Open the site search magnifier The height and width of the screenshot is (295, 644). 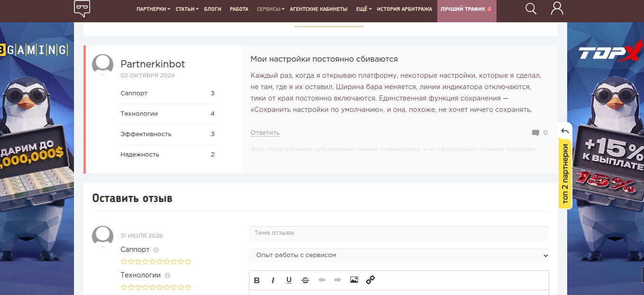point(531,9)
